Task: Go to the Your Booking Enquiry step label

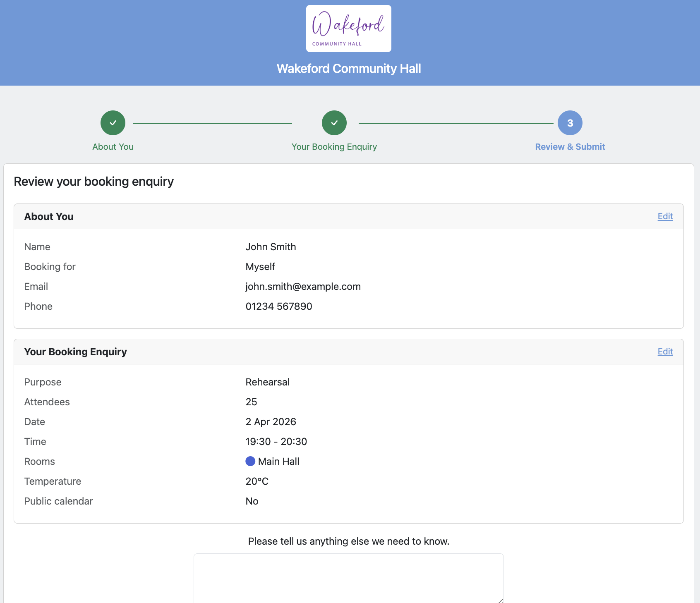Action: pos(334,147)
